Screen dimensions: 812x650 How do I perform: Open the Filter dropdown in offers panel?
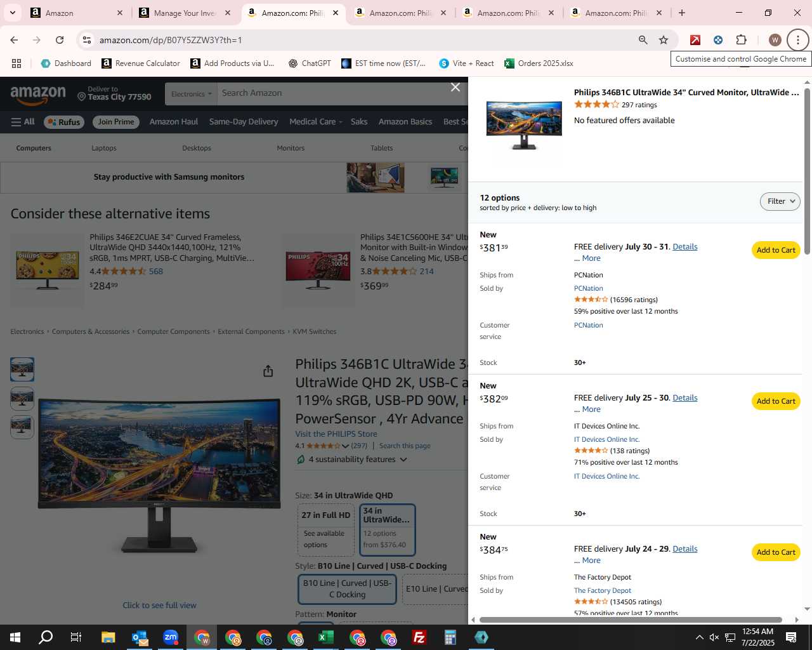point(780,201)
